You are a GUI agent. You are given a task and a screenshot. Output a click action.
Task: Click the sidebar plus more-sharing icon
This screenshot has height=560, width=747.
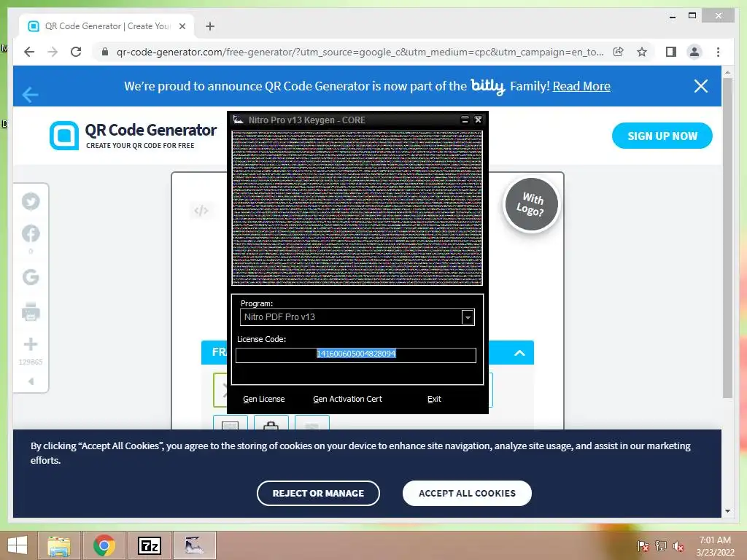click(x=31, y=344)
